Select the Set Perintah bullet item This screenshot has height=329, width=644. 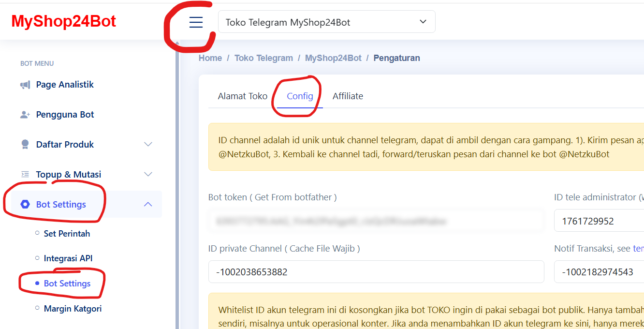coord(67,233)
